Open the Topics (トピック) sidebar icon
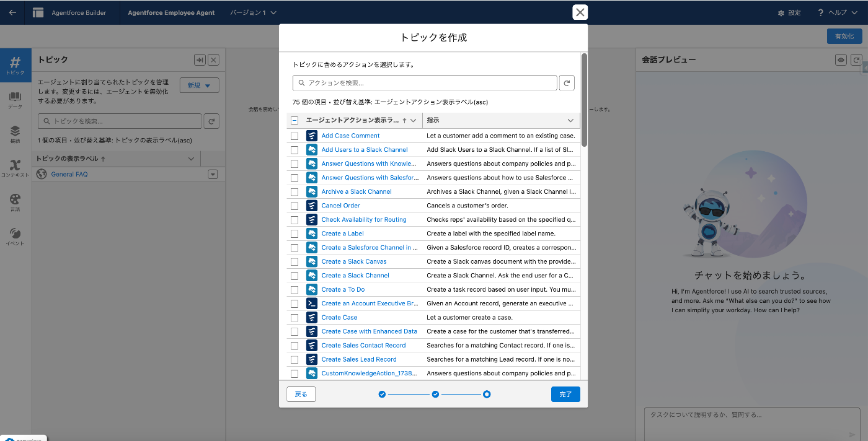The width and height of the screenshot is (868, 441). point(15,66)
